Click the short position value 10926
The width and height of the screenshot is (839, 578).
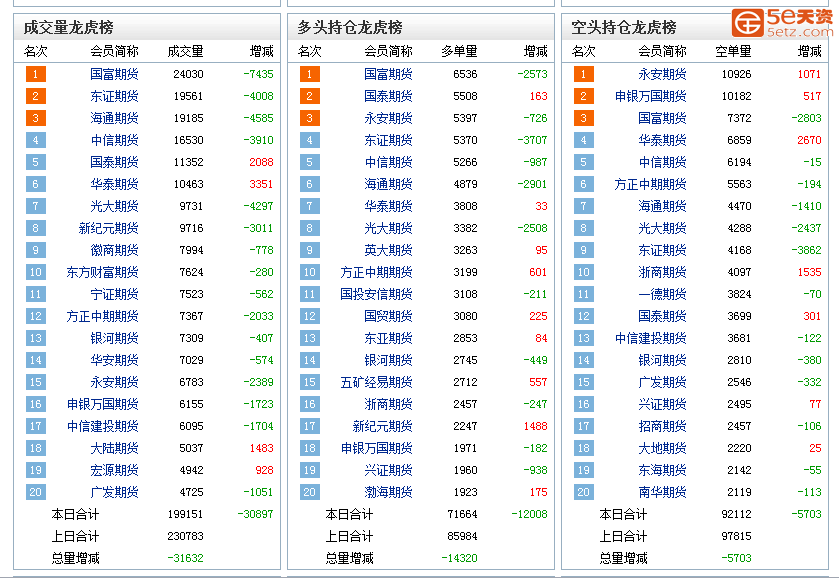736,74
